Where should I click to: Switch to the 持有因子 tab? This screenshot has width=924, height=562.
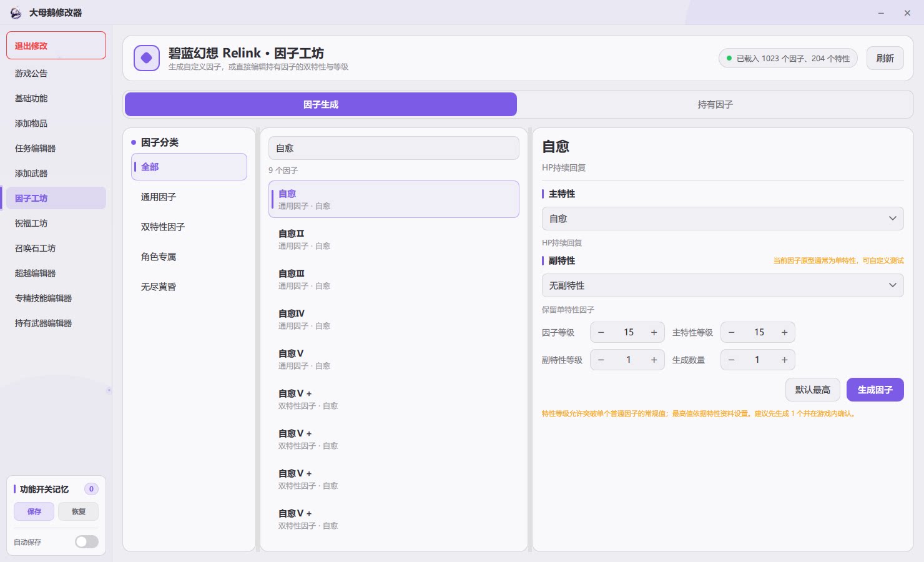pos(715,104)
